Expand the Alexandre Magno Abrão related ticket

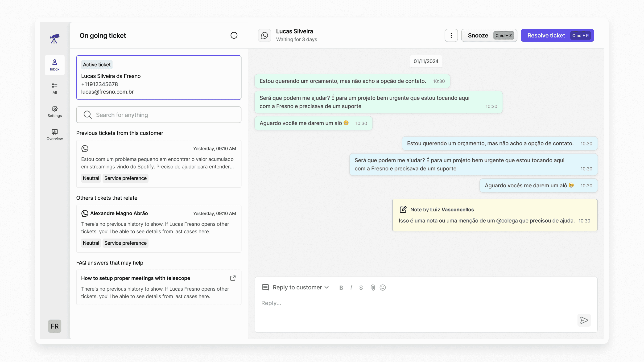[x=158, y=228]
